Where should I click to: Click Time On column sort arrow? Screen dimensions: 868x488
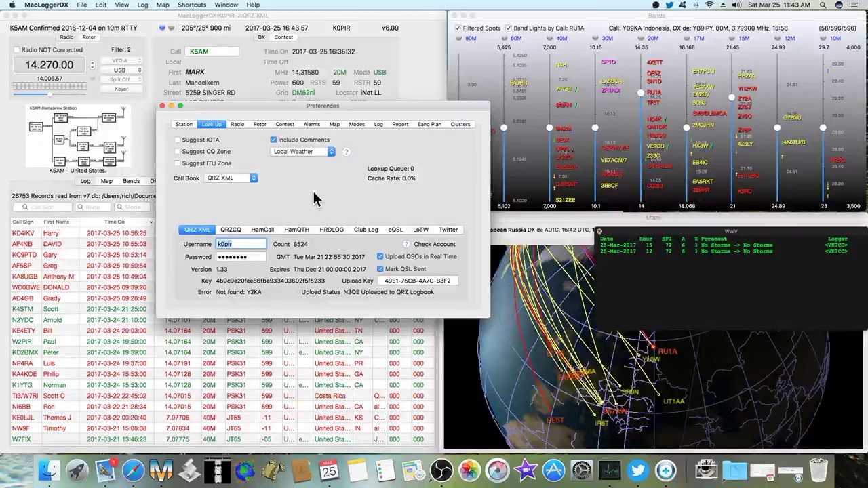(151, 222)
